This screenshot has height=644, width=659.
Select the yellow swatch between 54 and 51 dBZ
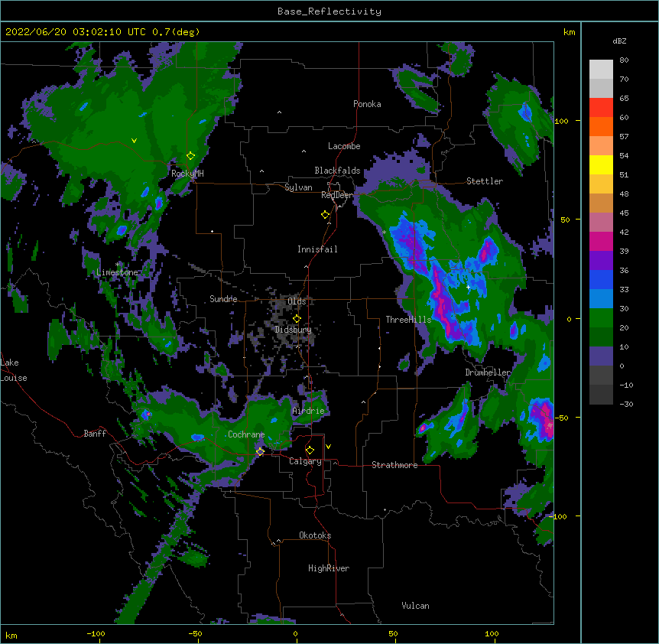click(601, 164)
